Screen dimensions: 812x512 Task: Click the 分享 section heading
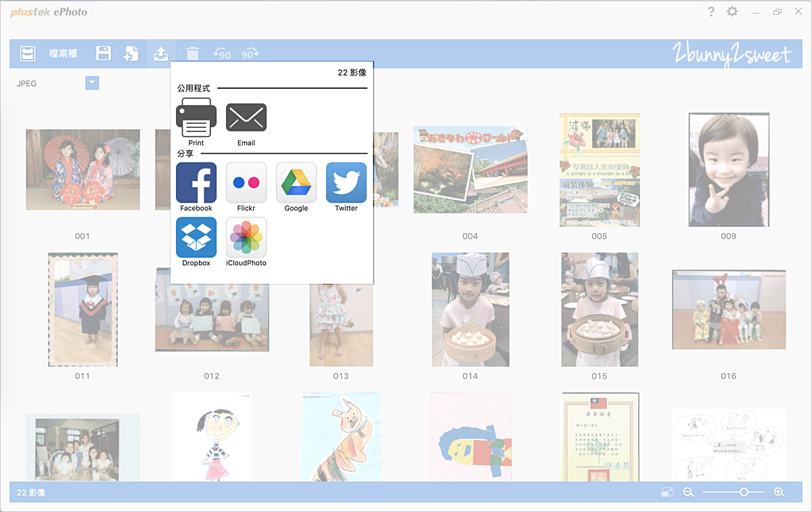click(185, 154)
